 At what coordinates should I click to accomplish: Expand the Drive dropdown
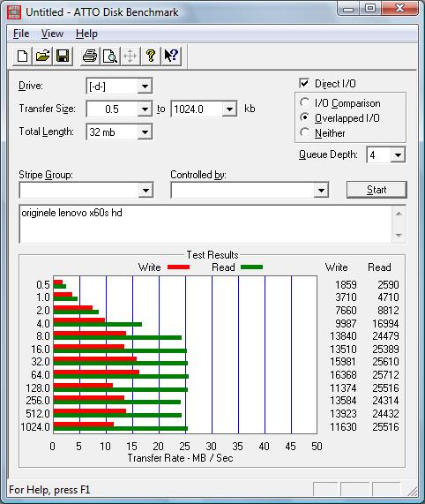point(145,87)
